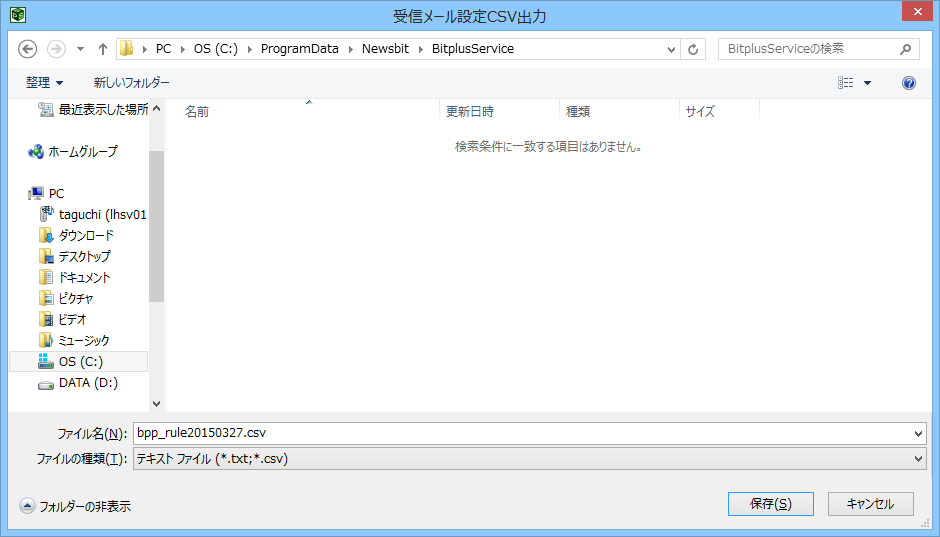Open the address bar history dropdown
Image resolution: width=940 pixels, height=537 pixels.
point(671,50)
